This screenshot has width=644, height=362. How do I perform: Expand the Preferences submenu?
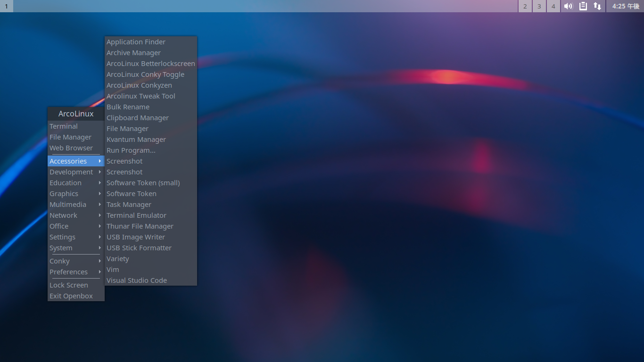point(76,272)
